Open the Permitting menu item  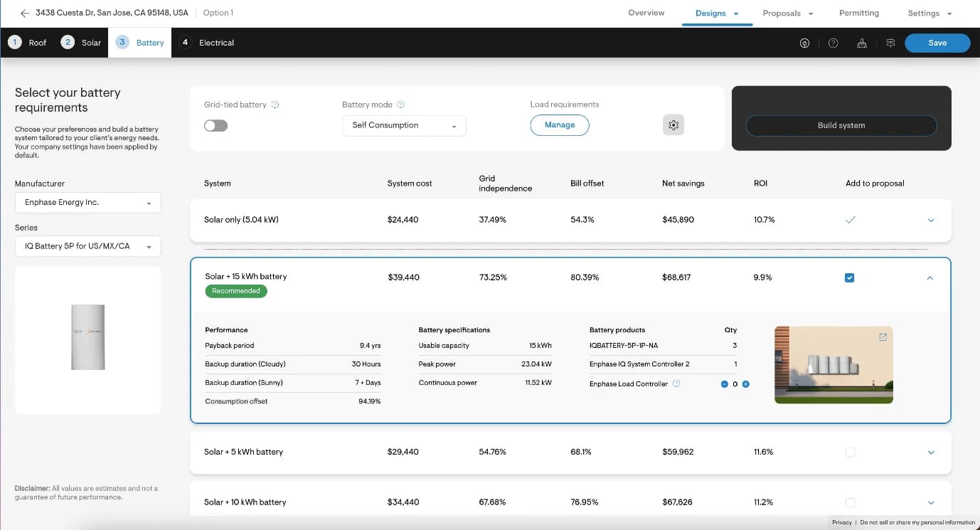coord(858,13)
